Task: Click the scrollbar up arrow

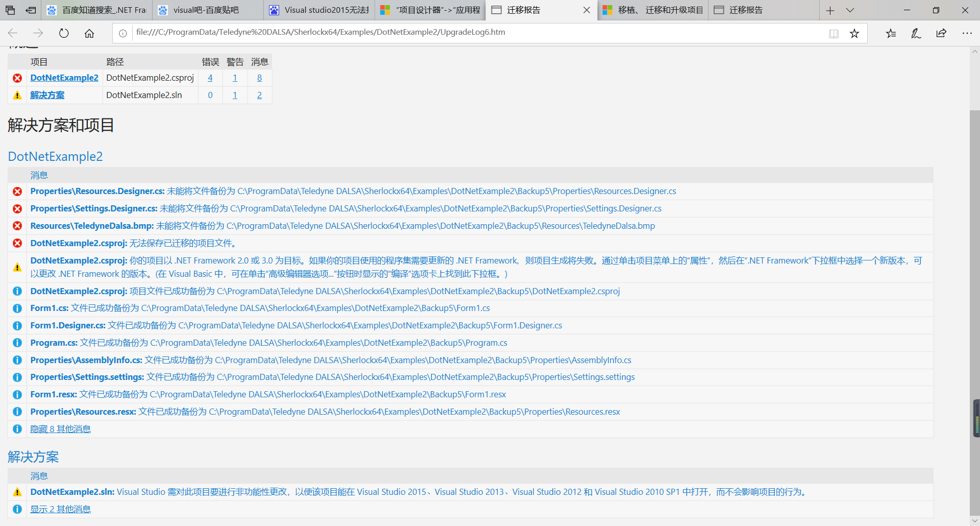Action: (975, 52)
